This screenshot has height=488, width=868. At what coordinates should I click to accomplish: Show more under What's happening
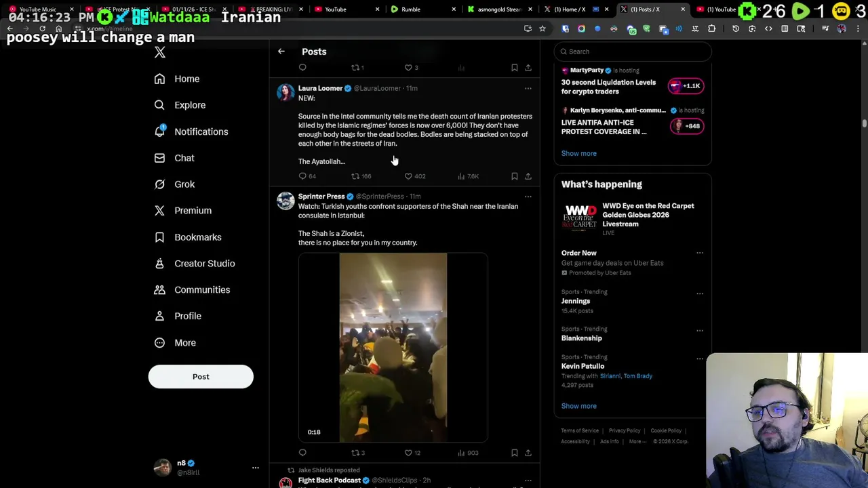(x=578, y=406)
